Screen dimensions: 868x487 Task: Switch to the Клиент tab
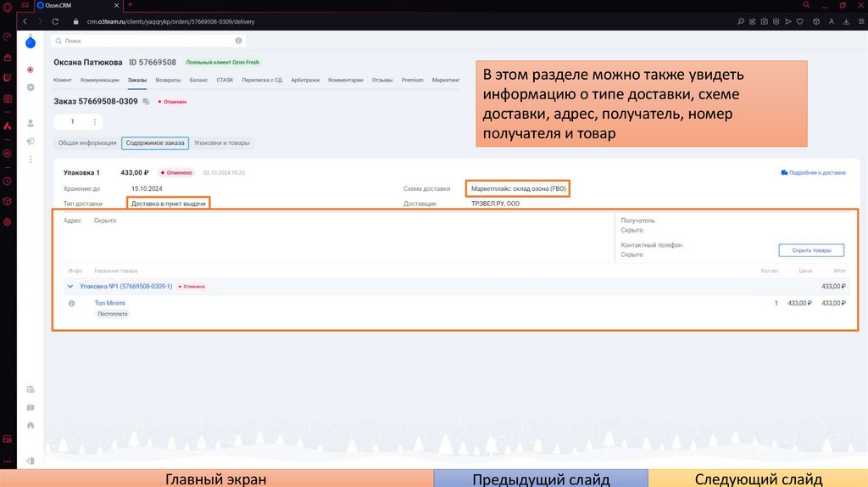(63, 80)
